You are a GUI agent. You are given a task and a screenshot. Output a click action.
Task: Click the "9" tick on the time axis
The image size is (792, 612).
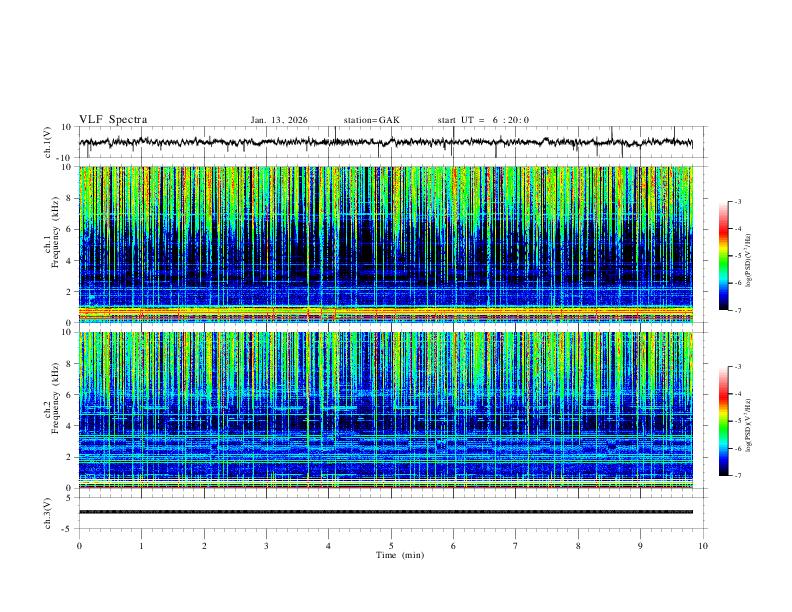[640, 546]
